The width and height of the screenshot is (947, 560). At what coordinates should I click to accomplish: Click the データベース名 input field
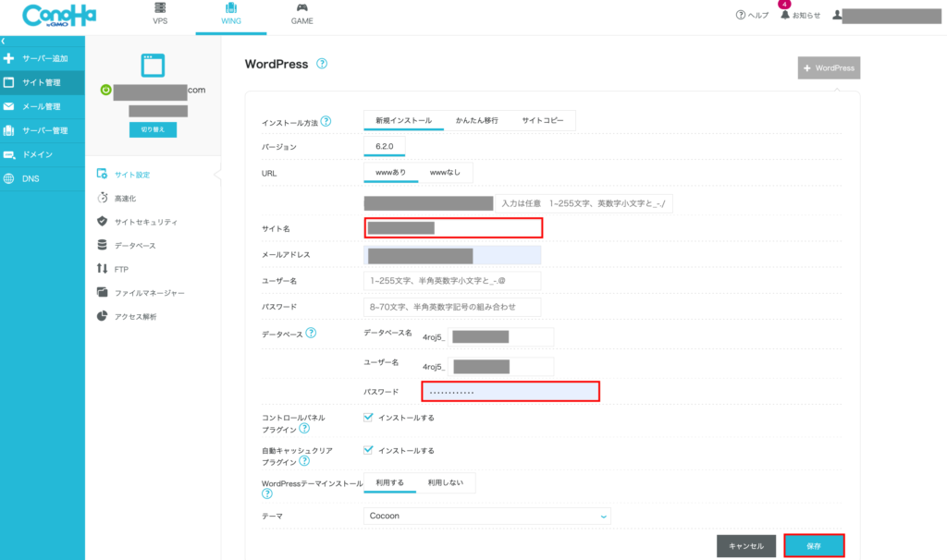pyautogui.click(x=500, y=336)
